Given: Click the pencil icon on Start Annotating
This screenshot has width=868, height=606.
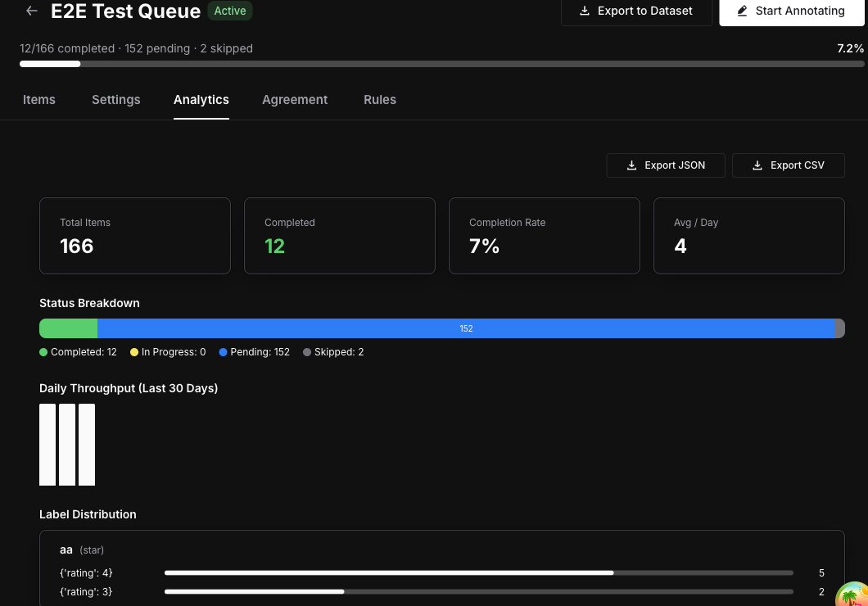Looking at the screenshot, I should click(x=740, y=11).
